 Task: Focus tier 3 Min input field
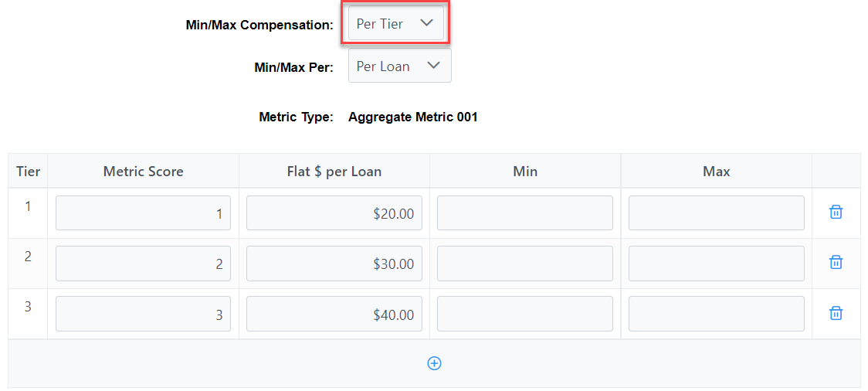tap(525, 314)
